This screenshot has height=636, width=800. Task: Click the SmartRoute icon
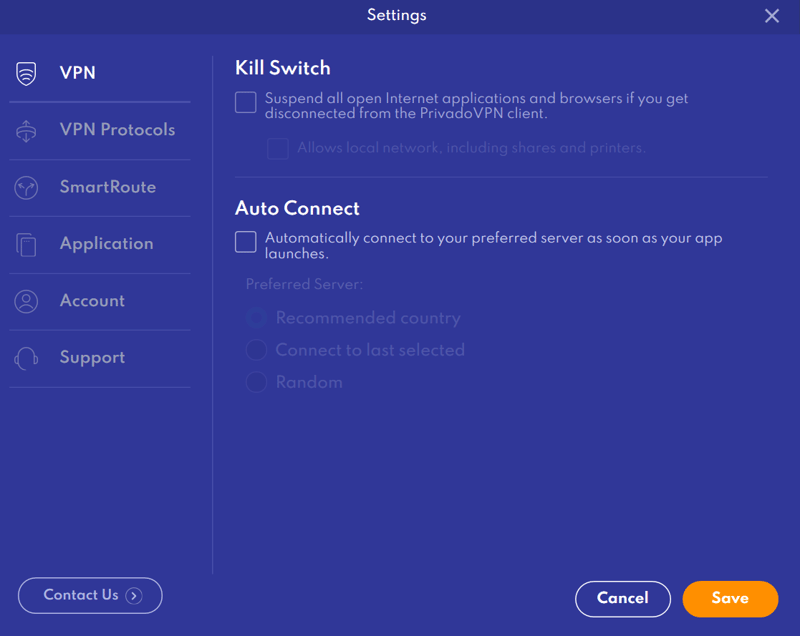point(27,188)
